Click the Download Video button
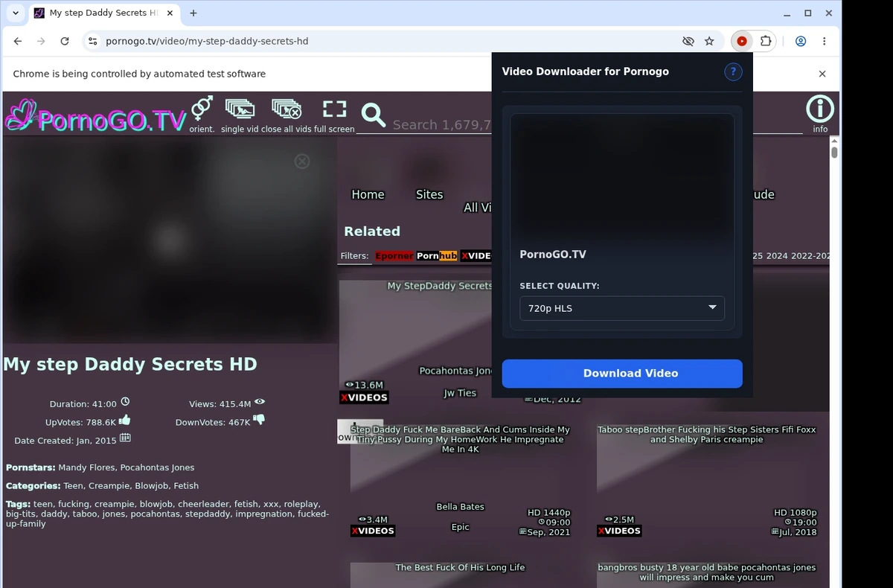Screen dimensions: 893x588 tap(622, 374)
